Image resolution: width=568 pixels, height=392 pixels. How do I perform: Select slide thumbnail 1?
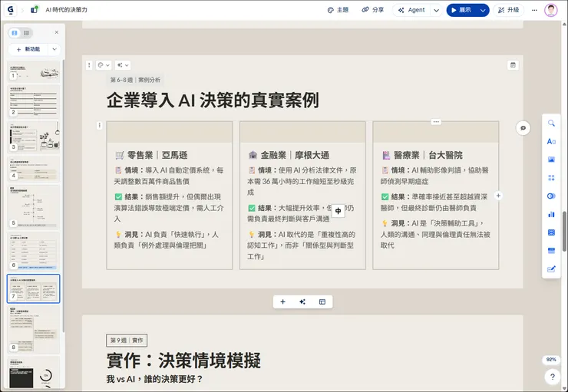coord(33,72)
